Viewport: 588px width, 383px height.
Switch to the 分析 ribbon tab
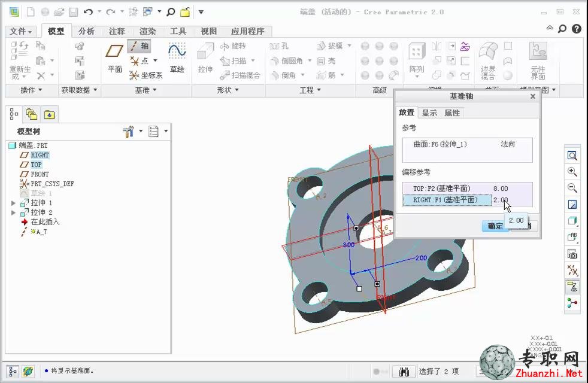click(x=87, y=31)
